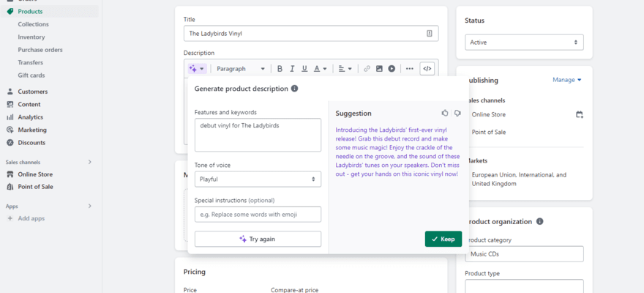
Task: Toggle italic formatting in description toolbar
Action: (292, 69)
